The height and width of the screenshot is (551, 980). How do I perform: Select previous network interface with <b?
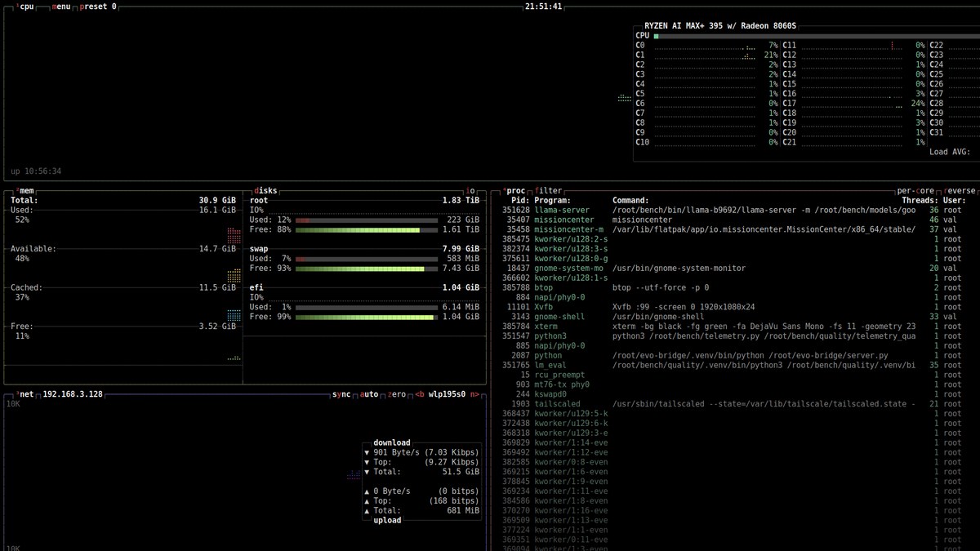(419, 394)
